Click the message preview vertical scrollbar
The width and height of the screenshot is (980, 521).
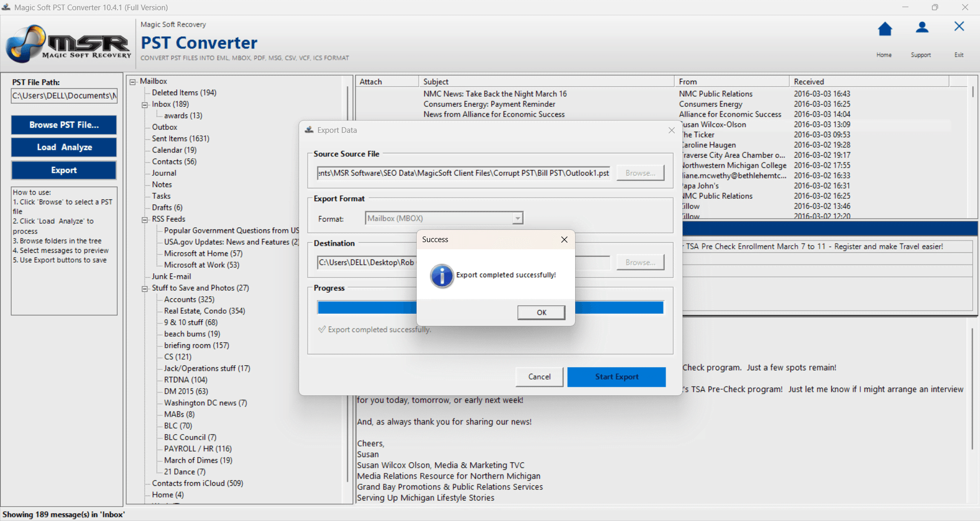972,388
